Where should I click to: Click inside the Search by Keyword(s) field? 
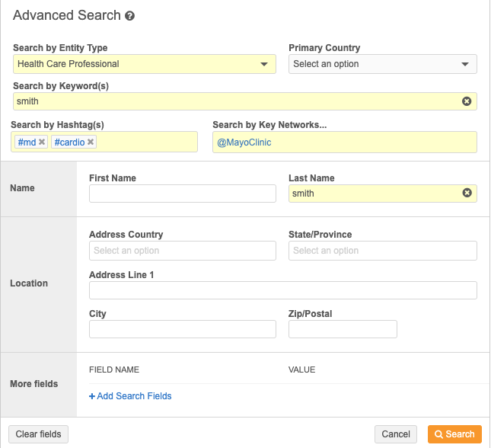pos(228,101)
